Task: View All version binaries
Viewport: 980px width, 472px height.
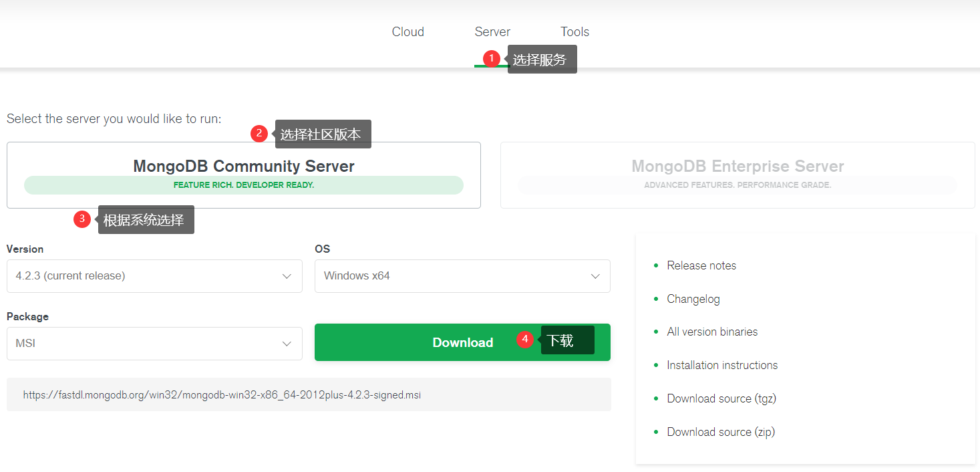Action: [712, 332]
